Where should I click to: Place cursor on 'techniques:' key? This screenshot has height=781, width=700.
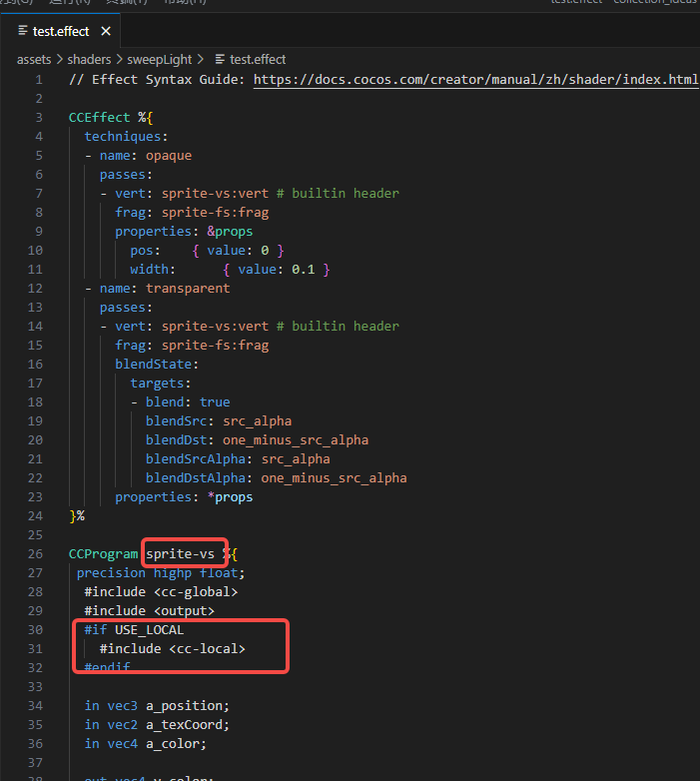click(x=126, y=137)
